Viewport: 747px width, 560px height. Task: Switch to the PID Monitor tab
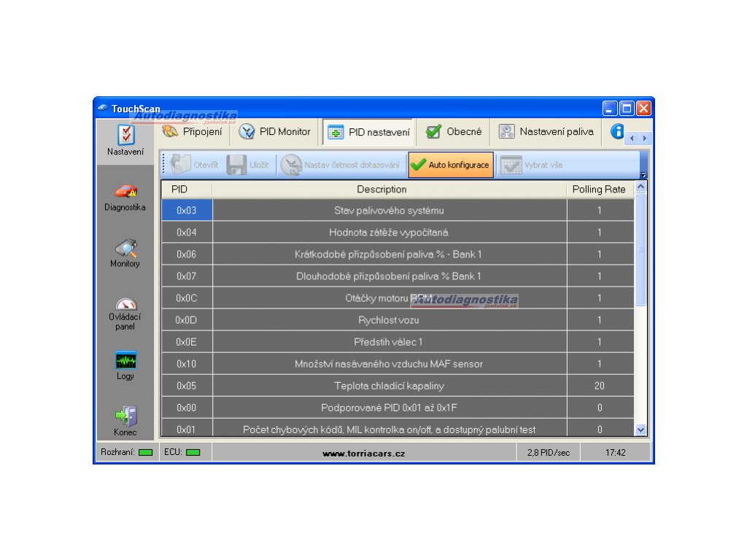(275, 132)
